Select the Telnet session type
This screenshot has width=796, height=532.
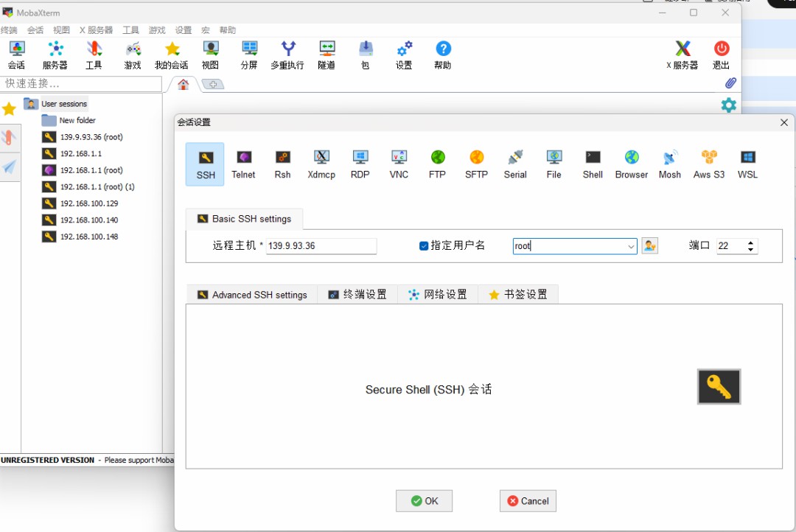click(x=243, y=164)
